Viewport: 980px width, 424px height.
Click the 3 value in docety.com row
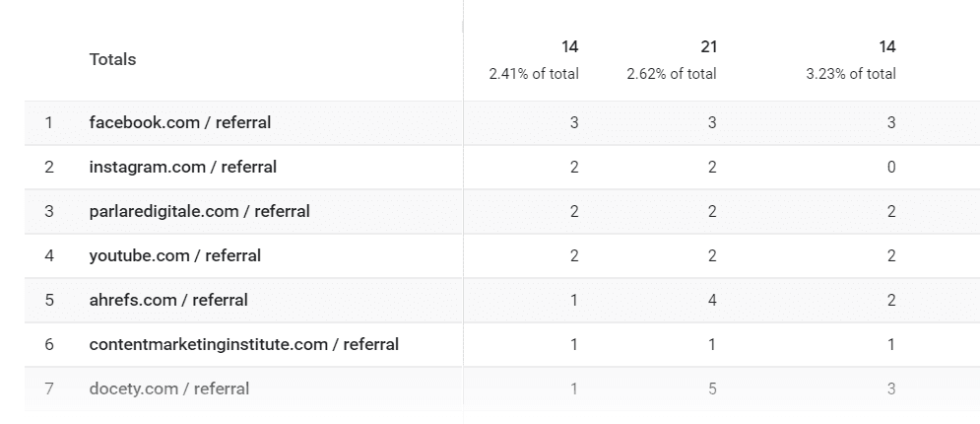coord(890,389)
